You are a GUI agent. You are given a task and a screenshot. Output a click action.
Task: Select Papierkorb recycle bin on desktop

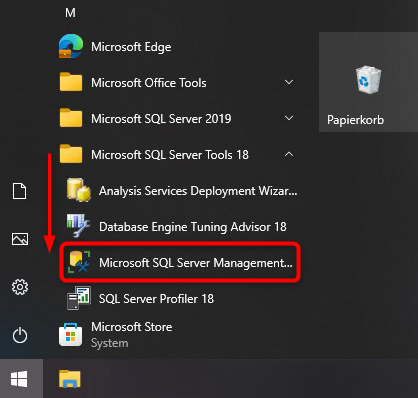tap(368, 82)
